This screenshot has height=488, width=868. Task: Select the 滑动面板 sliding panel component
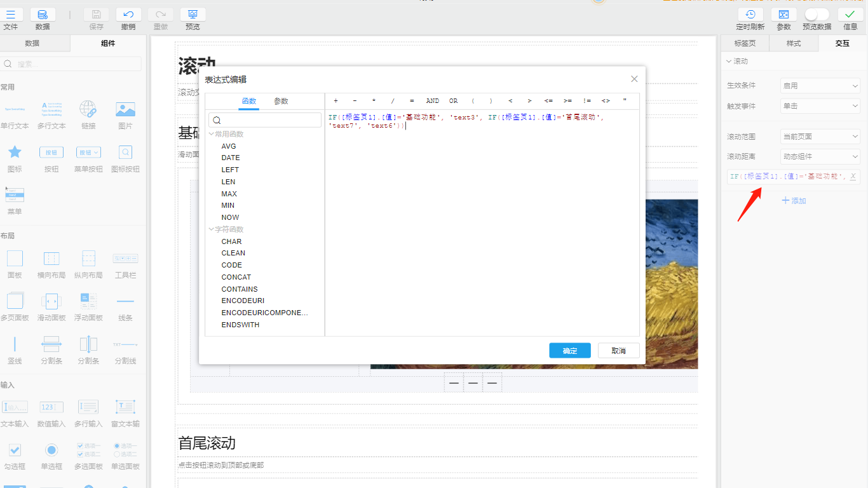[x=51, y=301]
